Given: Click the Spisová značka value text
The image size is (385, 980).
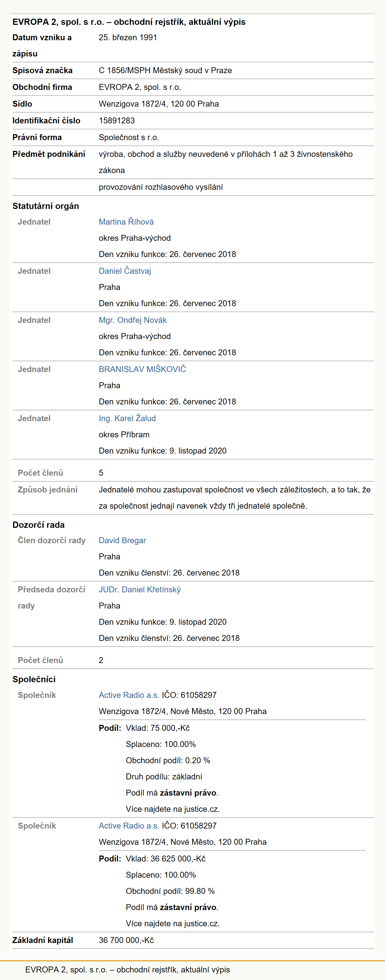Looking at the screenshot, I should tap(166, 70).
